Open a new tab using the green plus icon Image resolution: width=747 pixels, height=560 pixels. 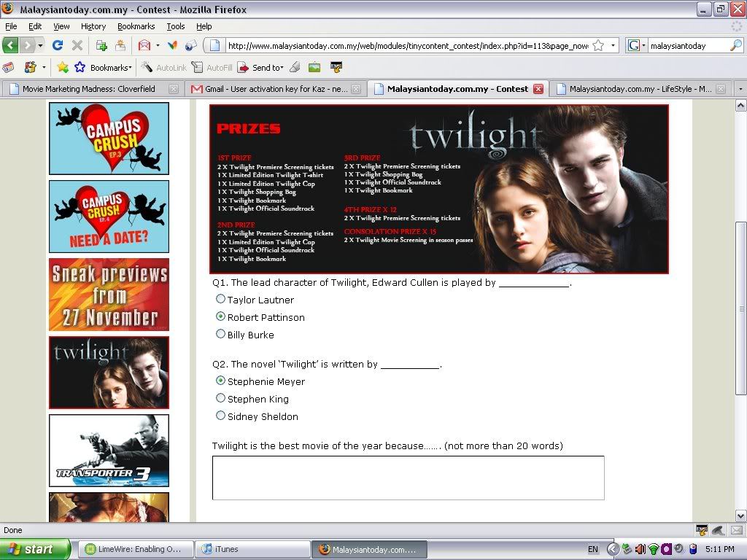click(x=101, y=45)
